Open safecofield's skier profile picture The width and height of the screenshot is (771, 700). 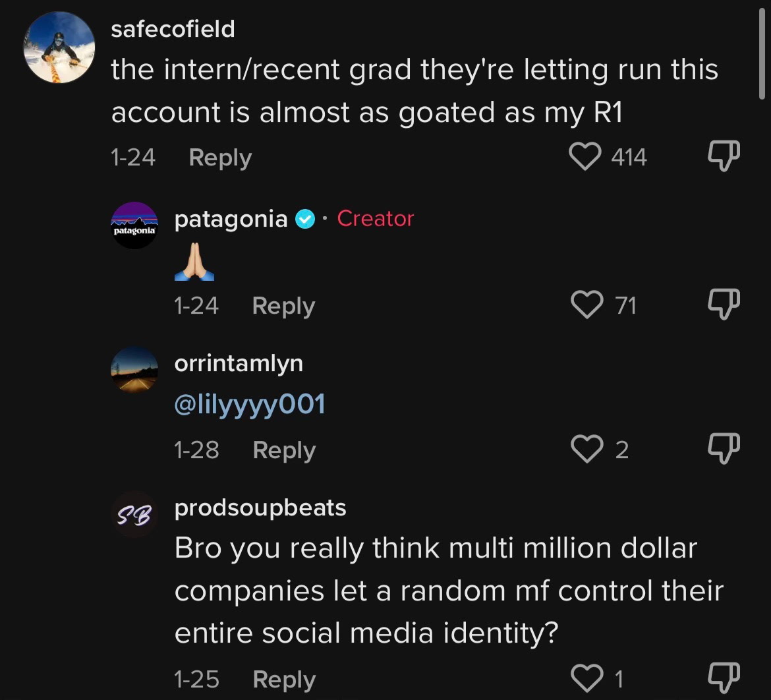coord(59,47)
